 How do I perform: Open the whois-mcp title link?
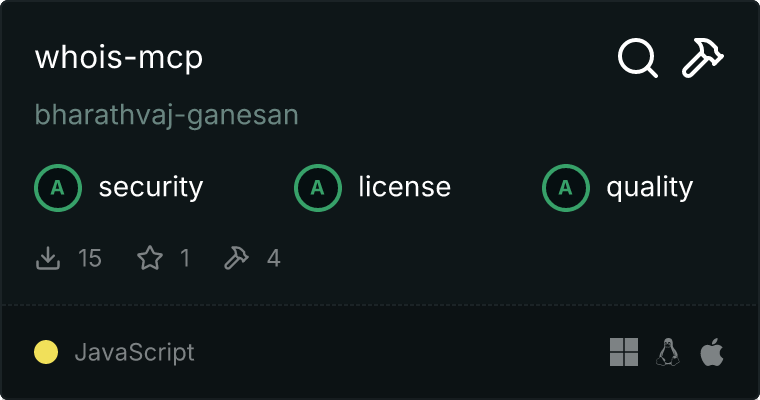[x=119, y=58]
